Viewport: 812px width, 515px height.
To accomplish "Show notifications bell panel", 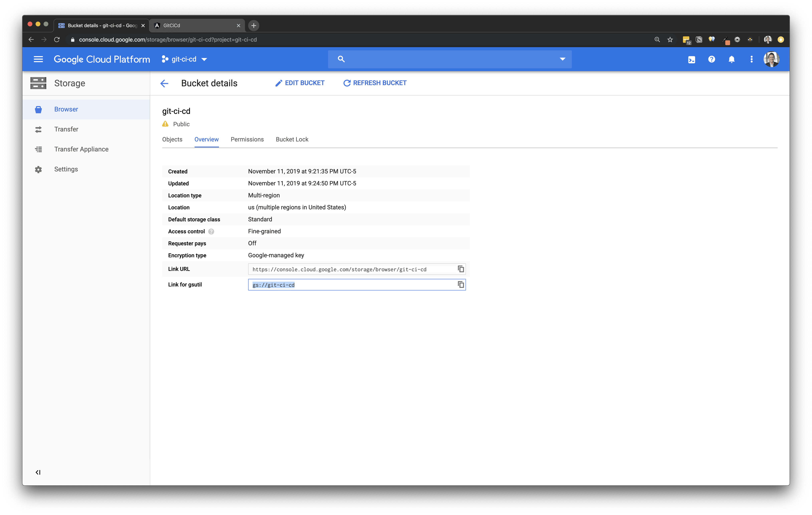I will click(731, 60).
